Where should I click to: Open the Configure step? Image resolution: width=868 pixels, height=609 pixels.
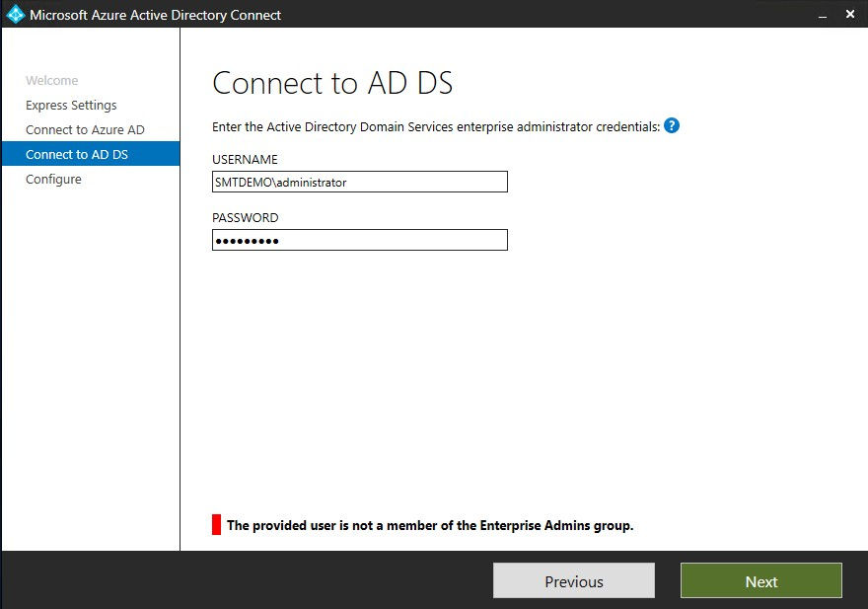click(x=53, y=179)
